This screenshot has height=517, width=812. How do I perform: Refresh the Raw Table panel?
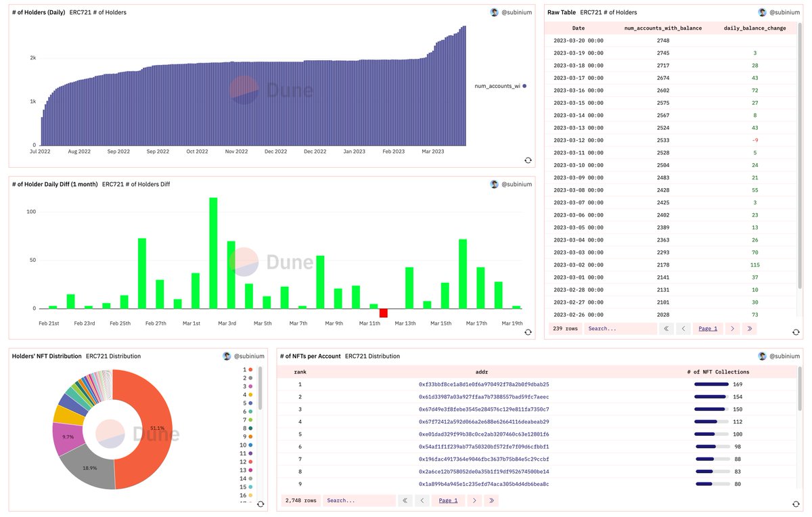pyautogui.click(x=796, y=332)
